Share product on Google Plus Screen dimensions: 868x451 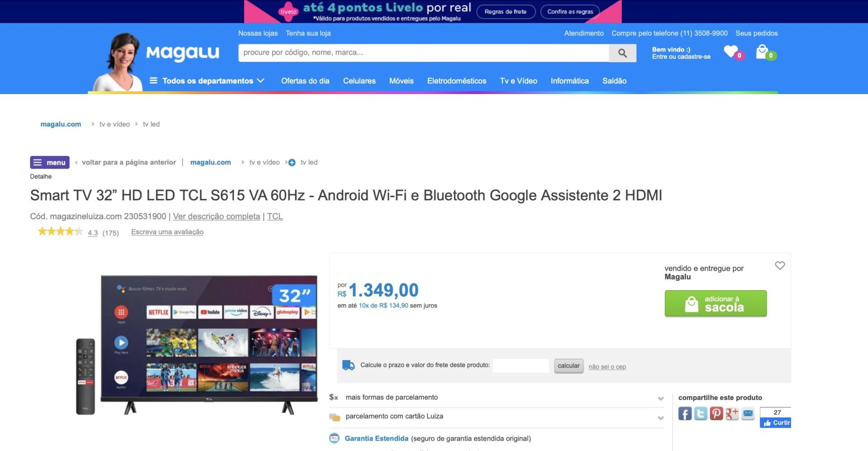coord(732,413)
